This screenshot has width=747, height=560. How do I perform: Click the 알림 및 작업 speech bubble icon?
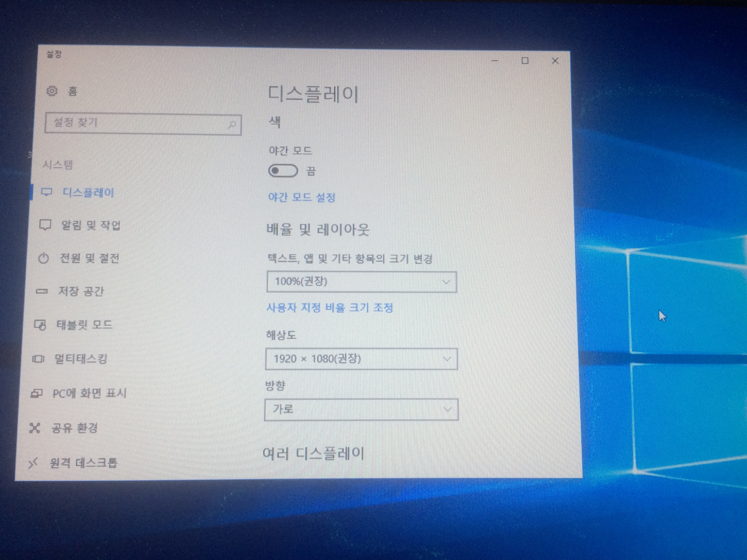(45, 225)
